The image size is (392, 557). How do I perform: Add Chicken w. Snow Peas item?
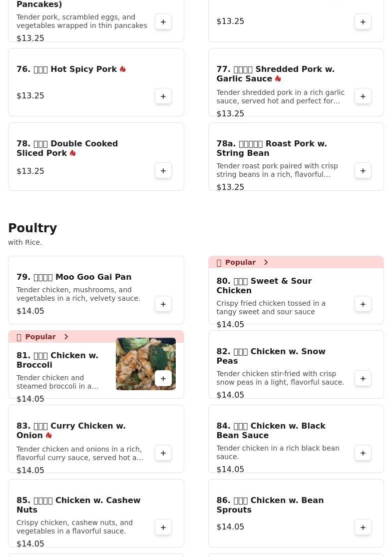coord(363,378)
